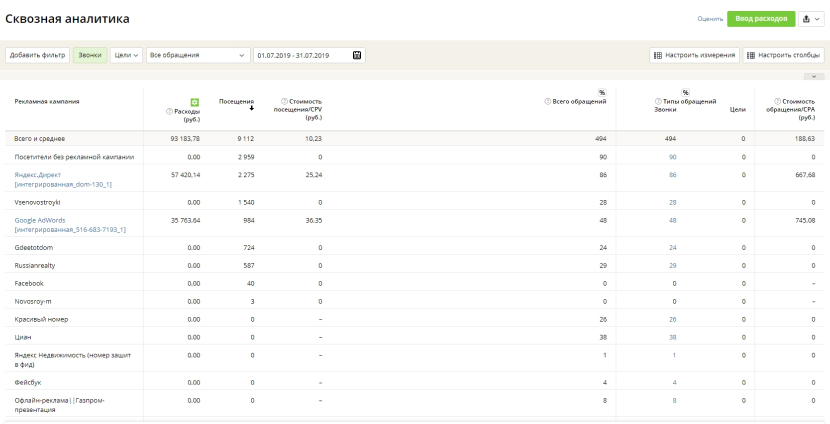Open the 8 calls link for Офлайн-реклама

[x=674, y=401]
